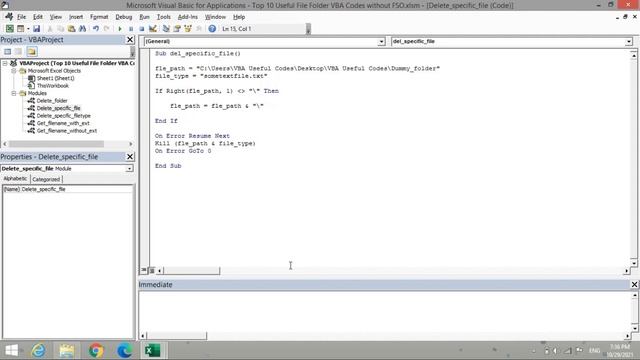Select ThisWorkbook in project tree
The image size is (640, 360).
pos(53,86)
